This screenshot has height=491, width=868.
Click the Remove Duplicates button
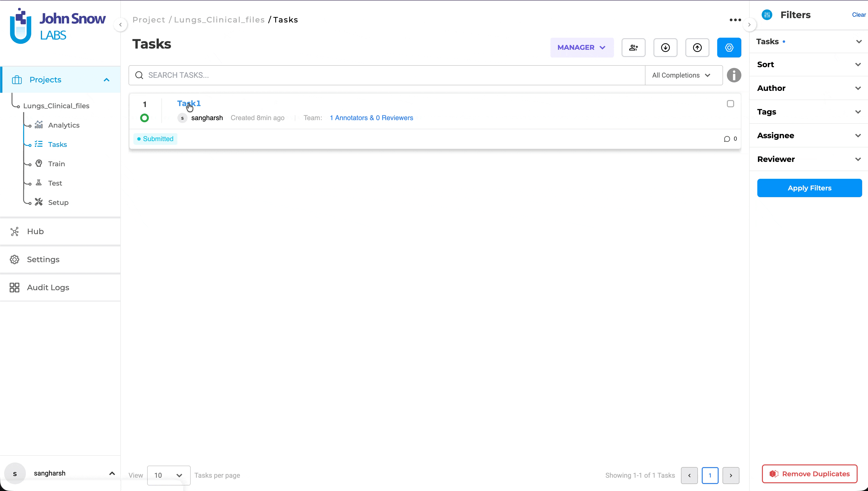[x=809, y=474]
